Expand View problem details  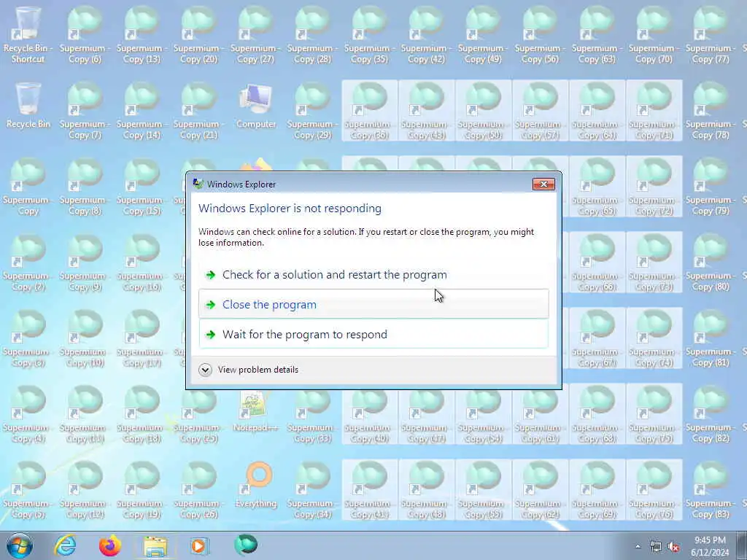point(249,370)
